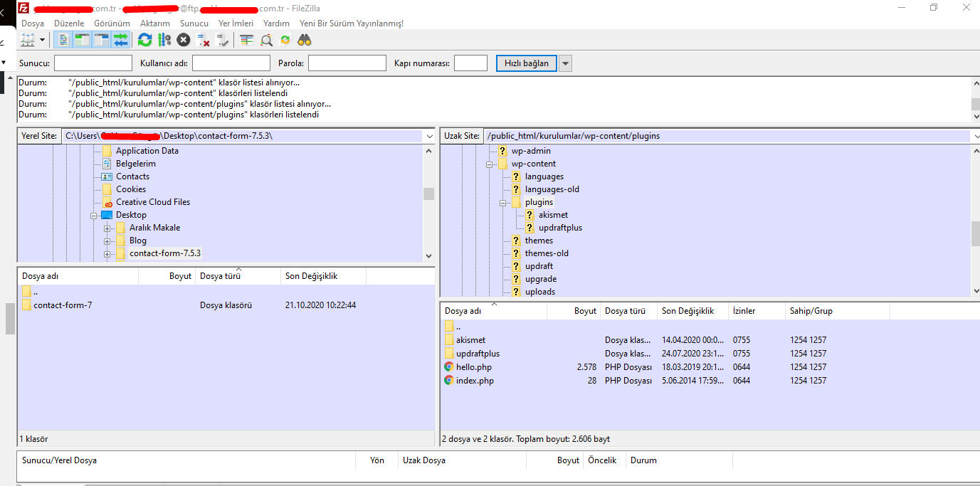Click the Hızlı bağlan button
Screen dimensions: 980x486
coord(527,63)
